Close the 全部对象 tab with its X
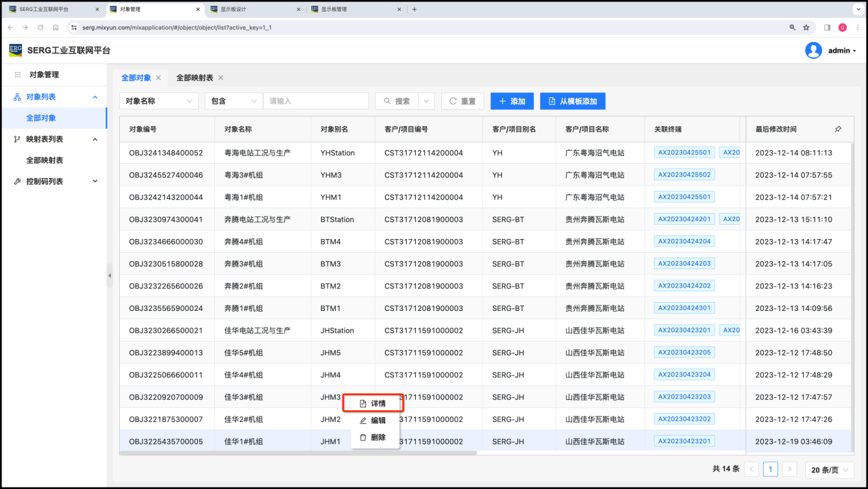The image size is (868, 489). coord(158,78)
